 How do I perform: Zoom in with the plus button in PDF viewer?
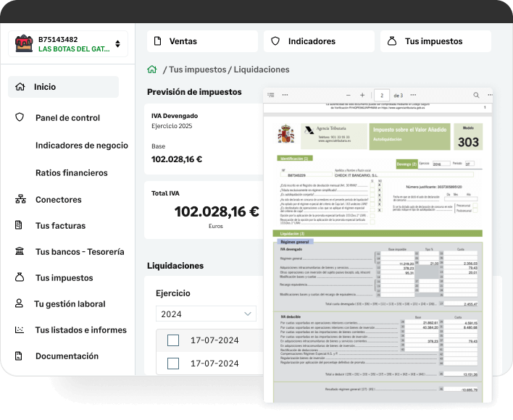pos(362,95)
